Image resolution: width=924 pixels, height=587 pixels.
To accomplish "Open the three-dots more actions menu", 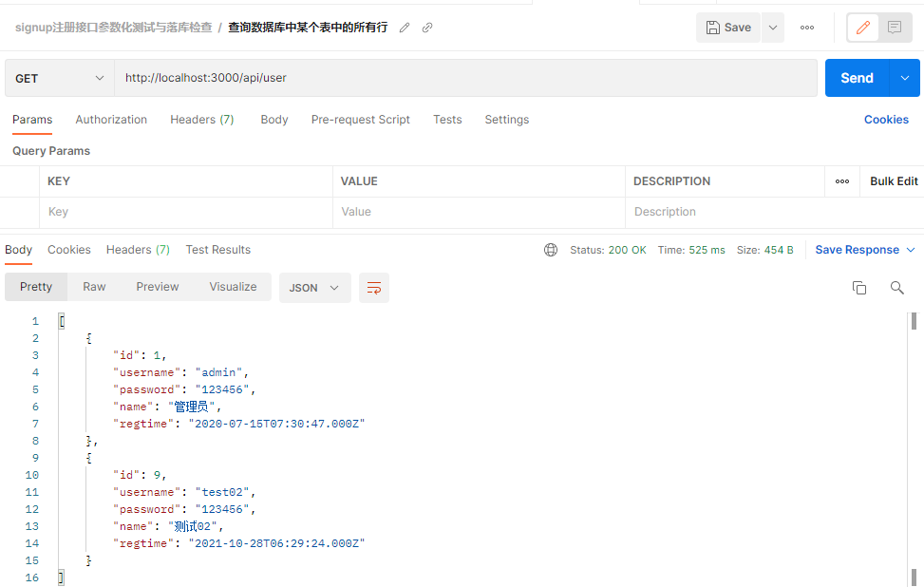I will point(807,28).
